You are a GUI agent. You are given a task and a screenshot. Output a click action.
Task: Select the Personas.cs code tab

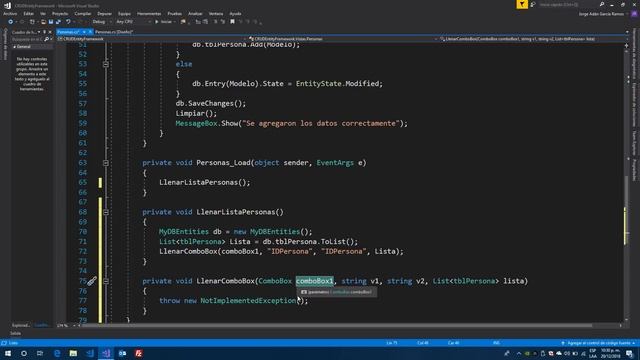pyautogui.click(x=69, y=32)
